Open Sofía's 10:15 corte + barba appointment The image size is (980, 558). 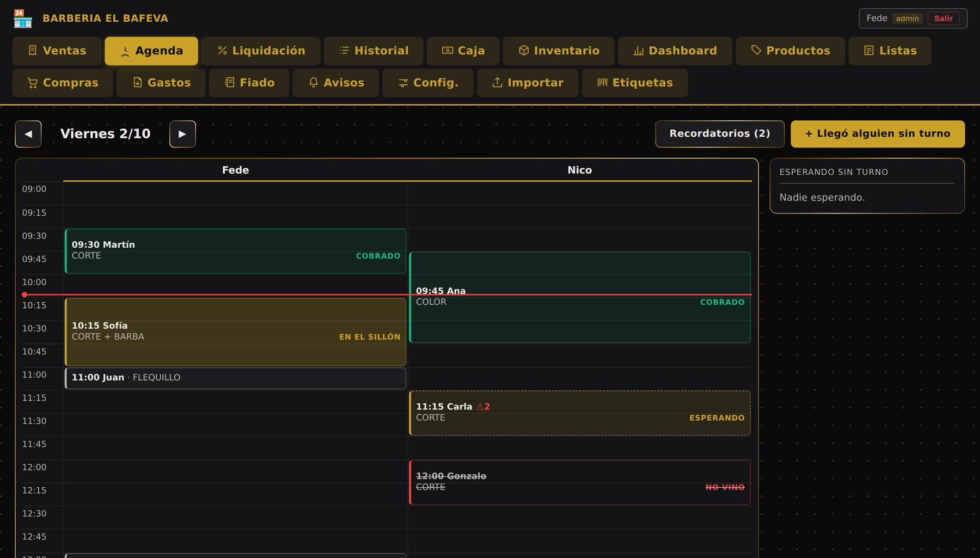235,332
